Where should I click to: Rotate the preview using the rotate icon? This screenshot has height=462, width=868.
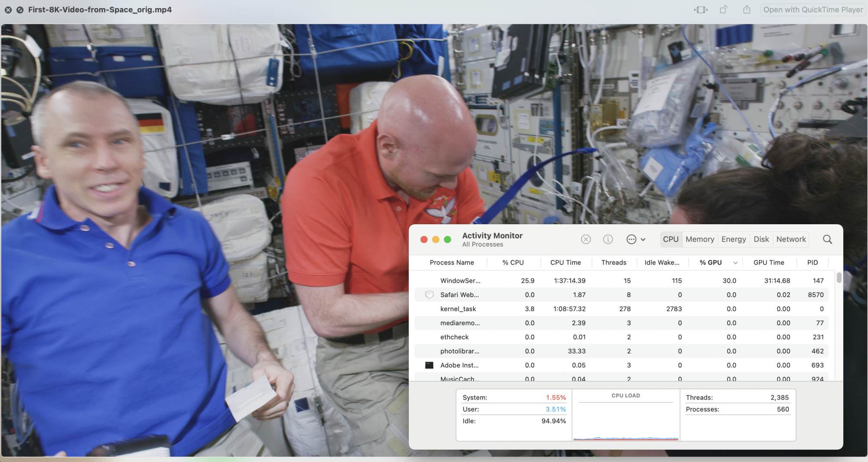pos(723,10)
